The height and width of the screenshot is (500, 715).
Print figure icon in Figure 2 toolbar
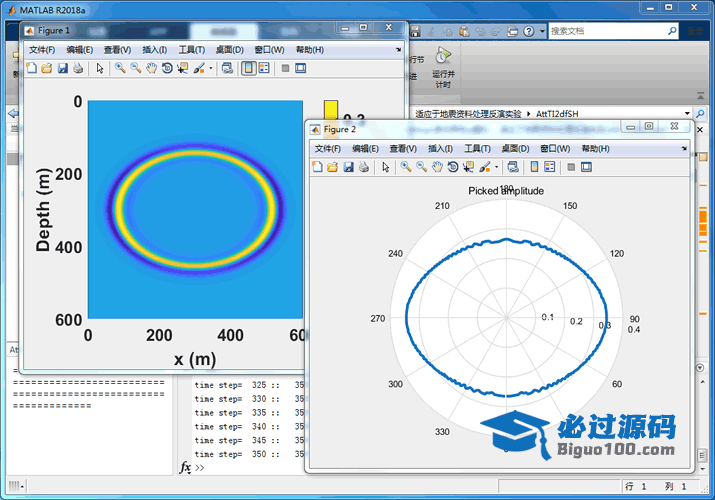click(x=363, y=167)
